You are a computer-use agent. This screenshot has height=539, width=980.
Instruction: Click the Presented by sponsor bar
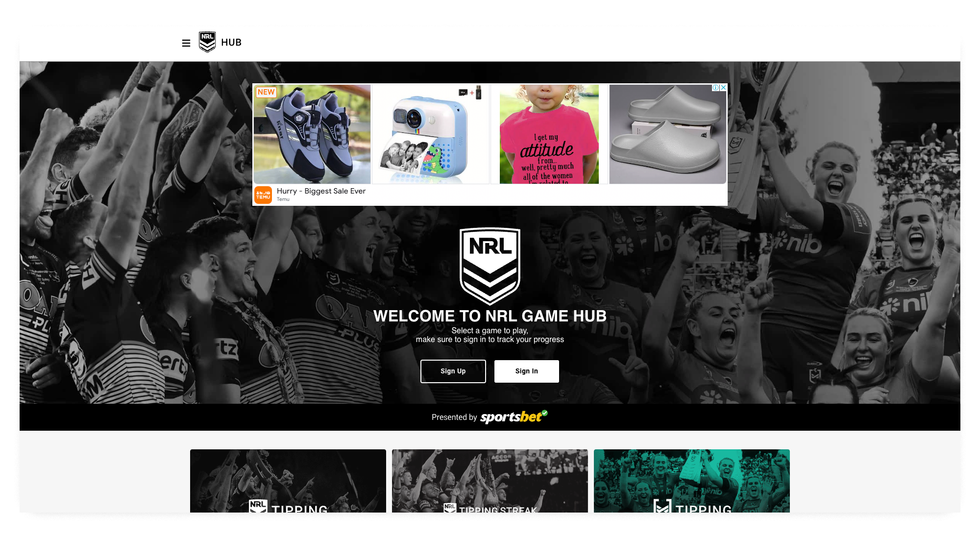click(490, 417)
